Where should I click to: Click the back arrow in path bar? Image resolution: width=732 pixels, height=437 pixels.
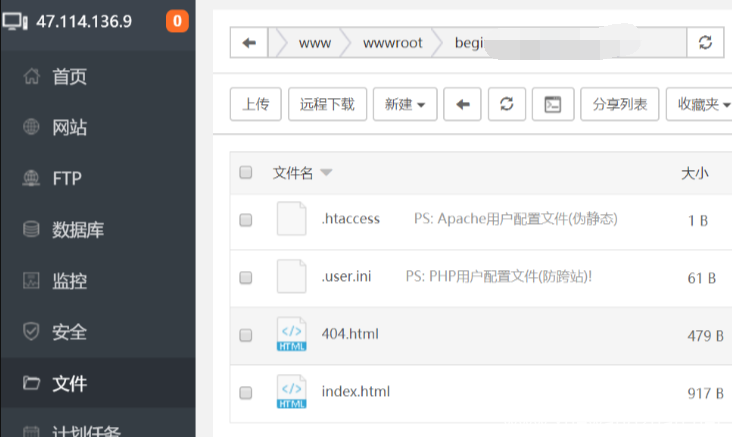tap(249, 43)
